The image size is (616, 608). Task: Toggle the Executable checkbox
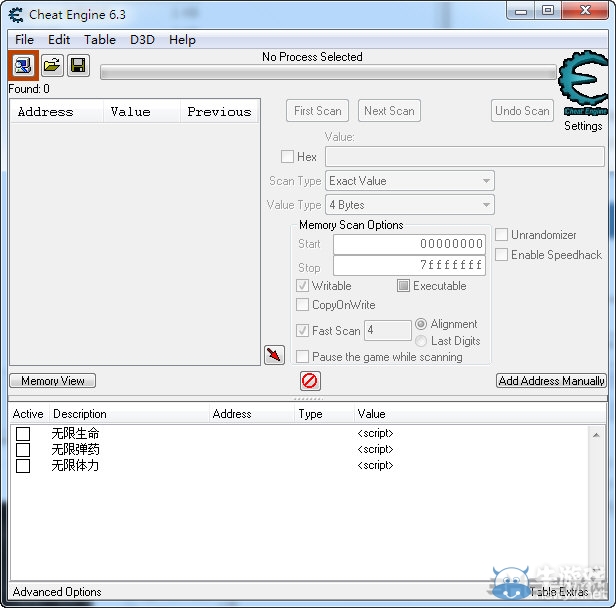click(403, 286)
